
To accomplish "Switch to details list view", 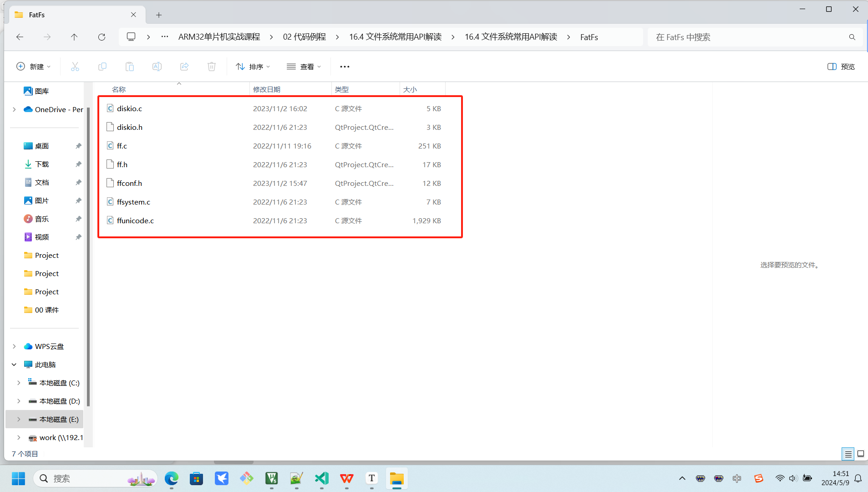I will point(848,454).
